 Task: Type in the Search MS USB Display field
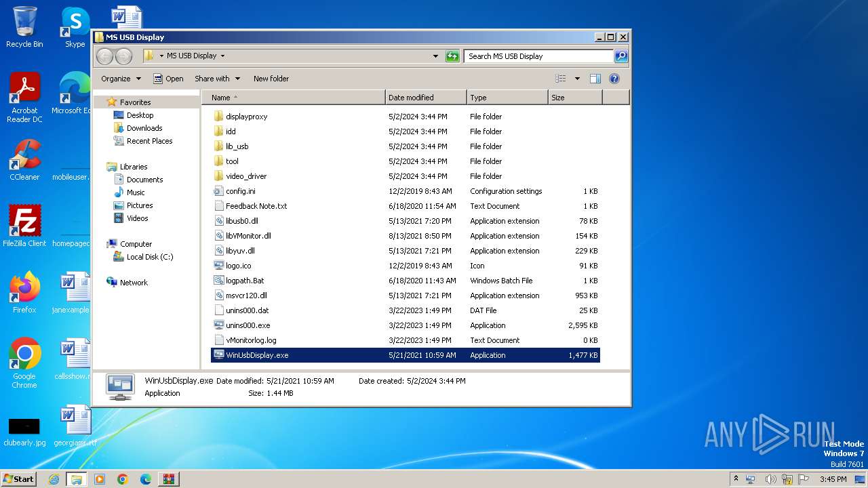coord(538,56)
